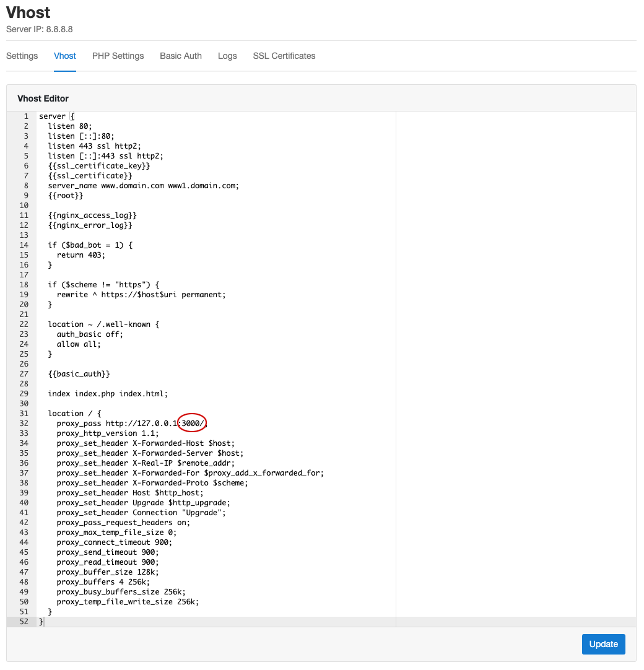This screenshot has width=644, height=670.
Task: Switch to the PHP Settings tab
Action: click(118, 56)
